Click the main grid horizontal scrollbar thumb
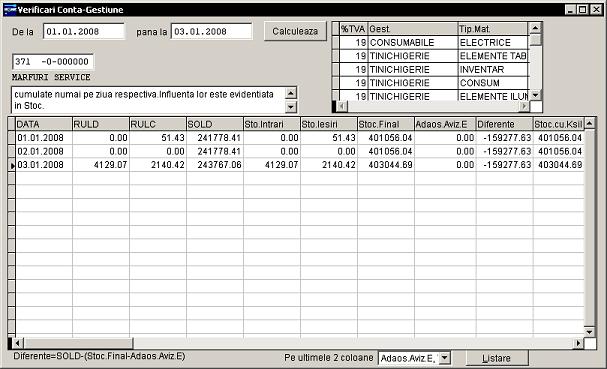Screen dimensions: 607x369 pyautogui.click(x=78, y=343)
